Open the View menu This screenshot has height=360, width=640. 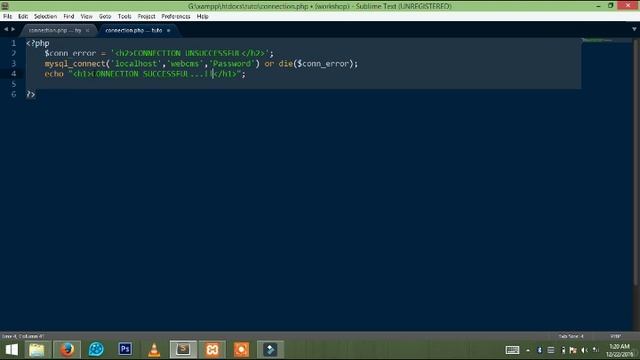coord(87,16)
